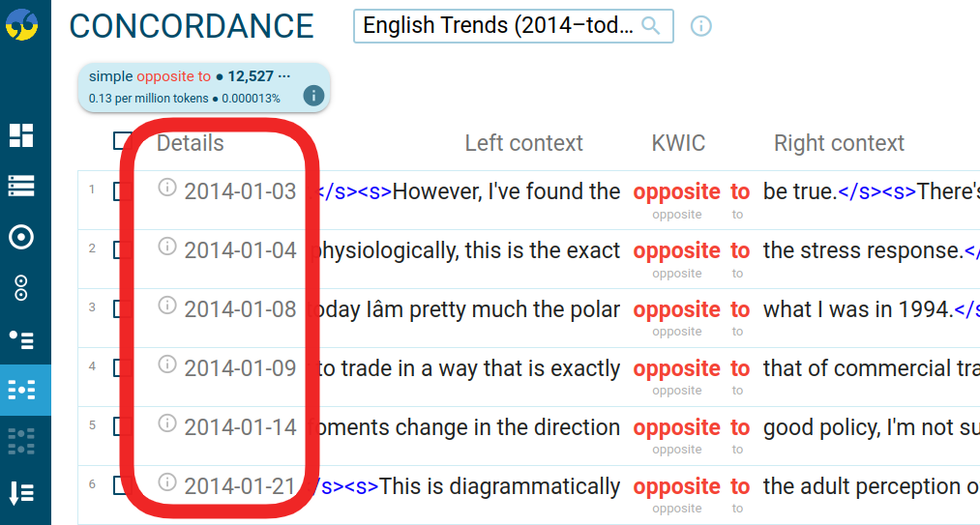Click the search magnifier in corpus selector

(x=651, y=26)
